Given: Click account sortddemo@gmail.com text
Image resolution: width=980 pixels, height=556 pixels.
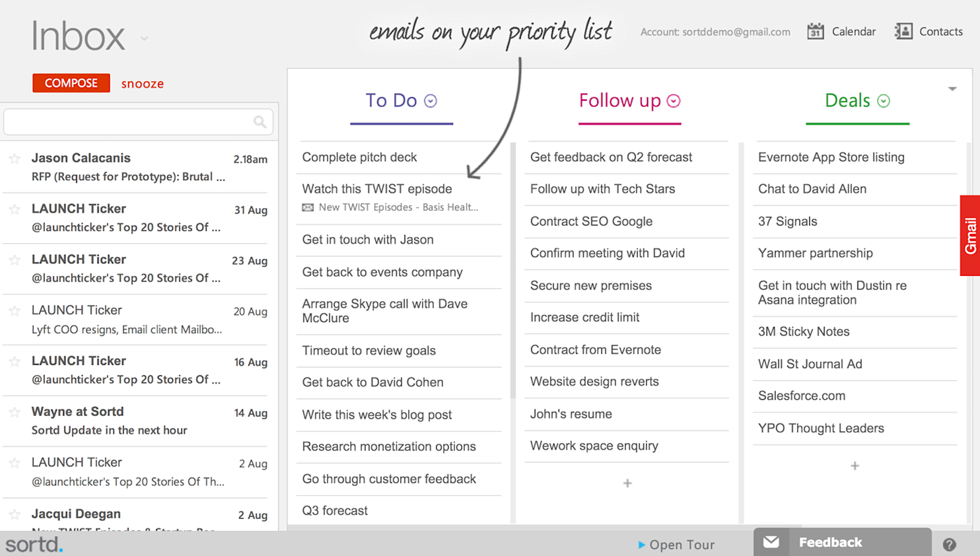Looking at the screenshot, I should [715, 32].
